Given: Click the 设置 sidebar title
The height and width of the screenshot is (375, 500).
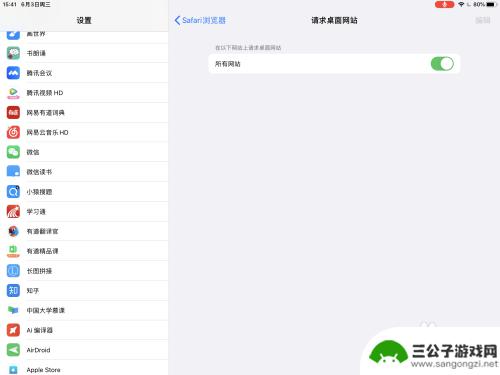Looking at the screenshot, I should click(84, 20).
